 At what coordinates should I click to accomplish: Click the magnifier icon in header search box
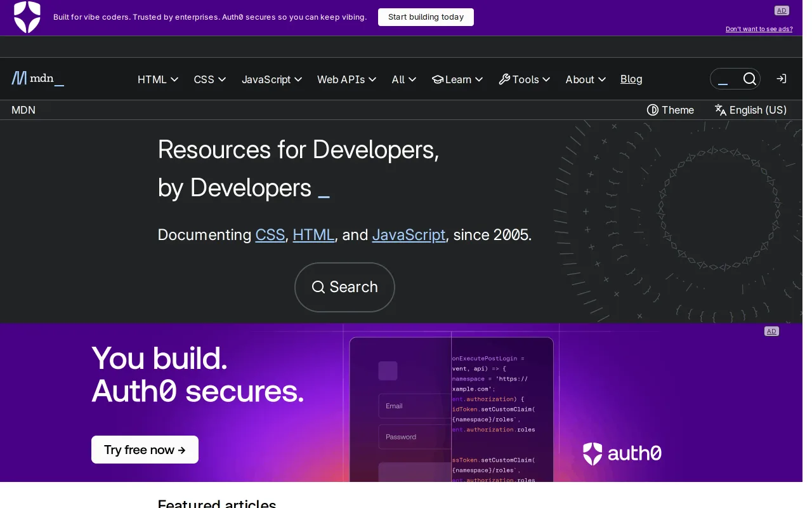[x=750, y=79]
